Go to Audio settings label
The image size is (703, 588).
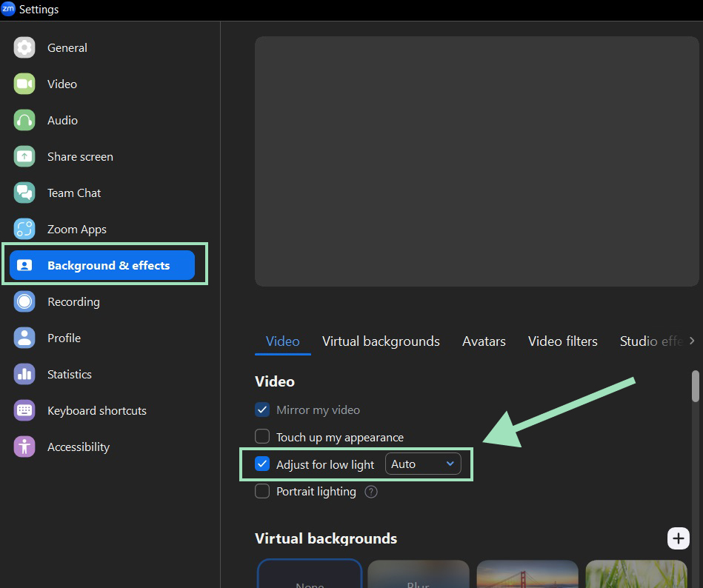pyautogui.click(x=63, y=121)
